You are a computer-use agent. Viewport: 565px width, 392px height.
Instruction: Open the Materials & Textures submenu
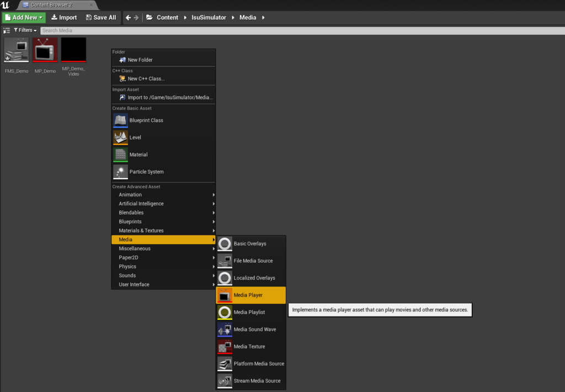163,231
